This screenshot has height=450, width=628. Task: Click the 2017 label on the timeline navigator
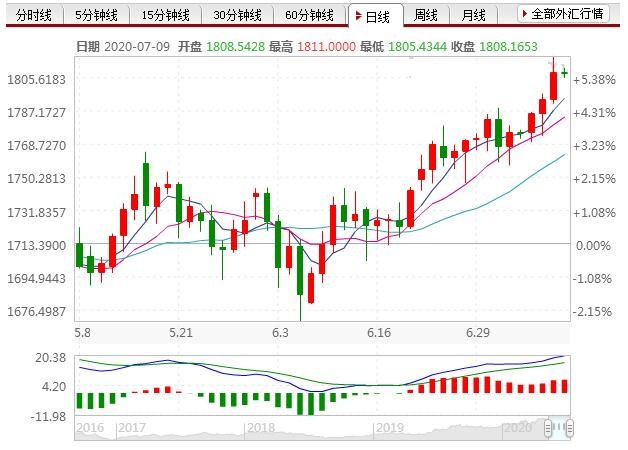tap(132, 428)
